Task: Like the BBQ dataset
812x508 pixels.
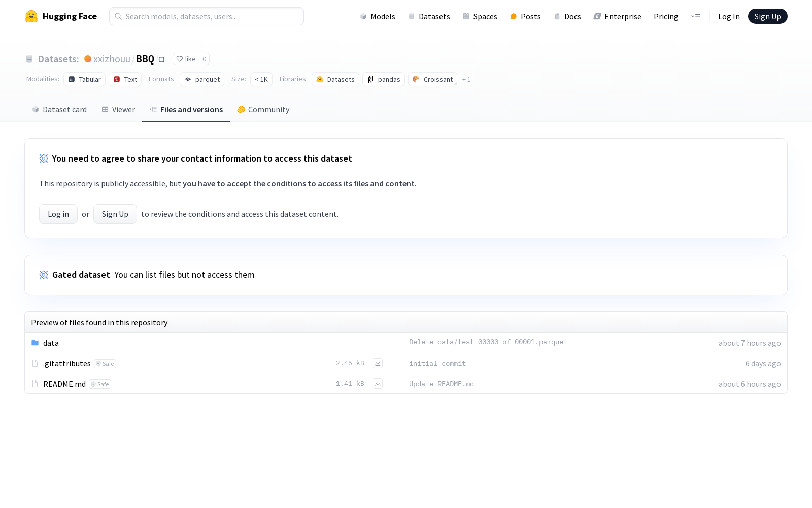Action: pyautogui.click(x=186, y=59)
